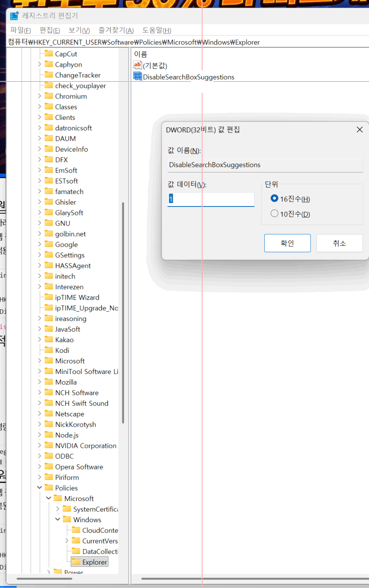Image resolution: width=369 pixels, height=588 pixels.
Task: Expand the Classes tree node
Action: [x=39, y=107]
